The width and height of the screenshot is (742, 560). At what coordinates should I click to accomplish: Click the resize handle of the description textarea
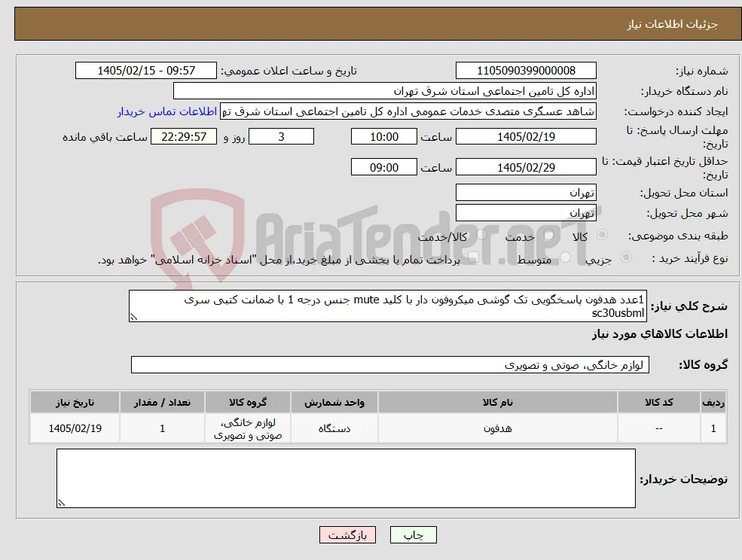(133, 318)
